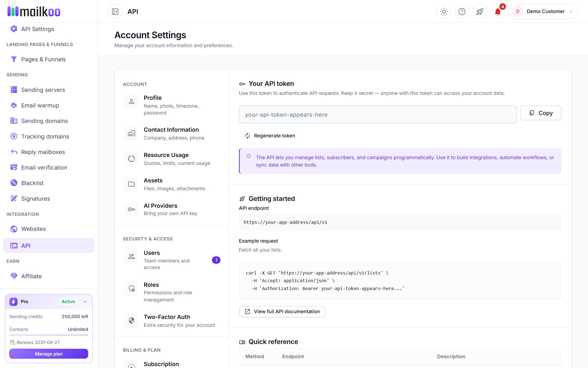Click the AI Providers key icon
Image resolution: width=588 pixels, height=368 pixels.
131,209
